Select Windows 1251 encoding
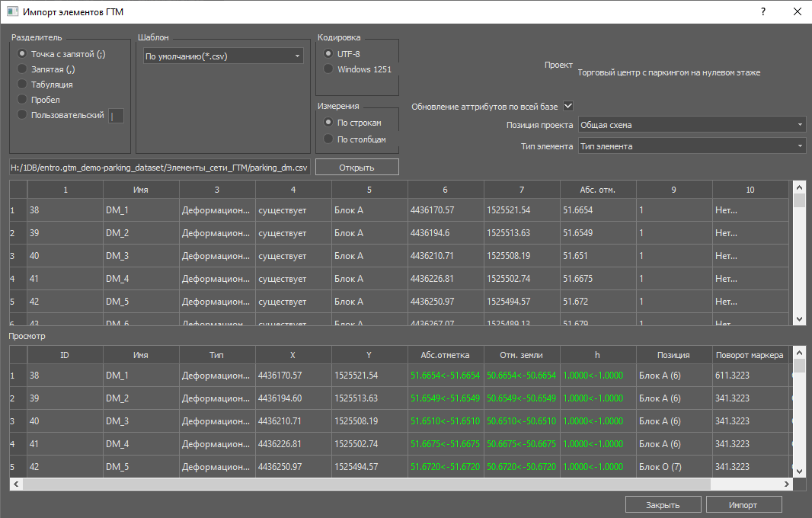812x518 pixels. coord(328,69)
